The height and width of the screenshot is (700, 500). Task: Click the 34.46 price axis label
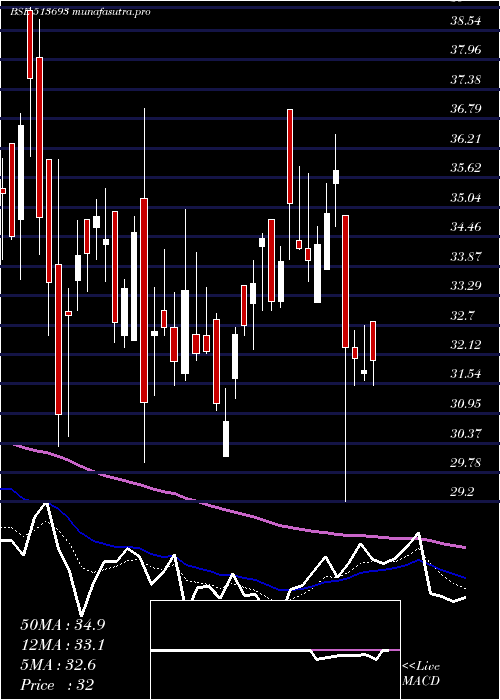(x=466, y=227)
